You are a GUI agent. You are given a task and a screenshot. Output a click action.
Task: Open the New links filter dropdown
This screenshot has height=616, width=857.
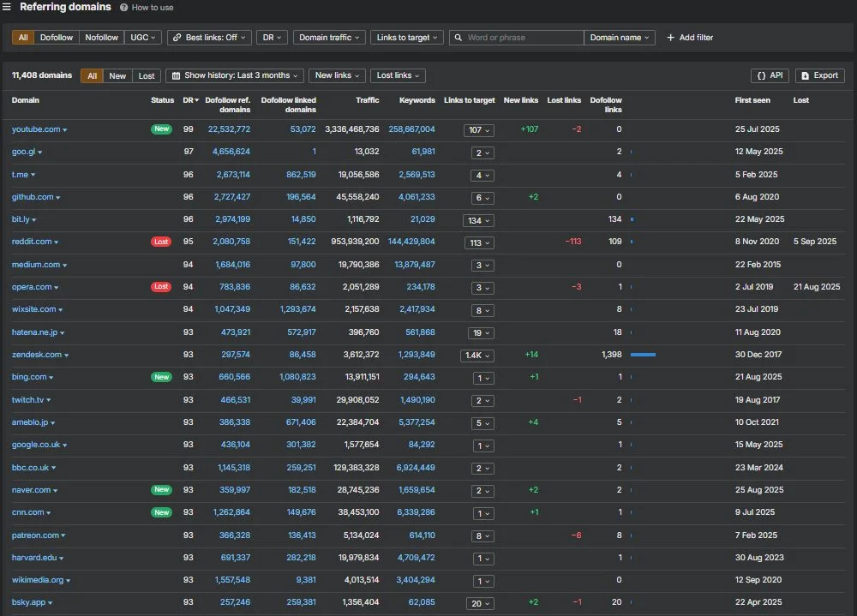click(x=337, y=75)
